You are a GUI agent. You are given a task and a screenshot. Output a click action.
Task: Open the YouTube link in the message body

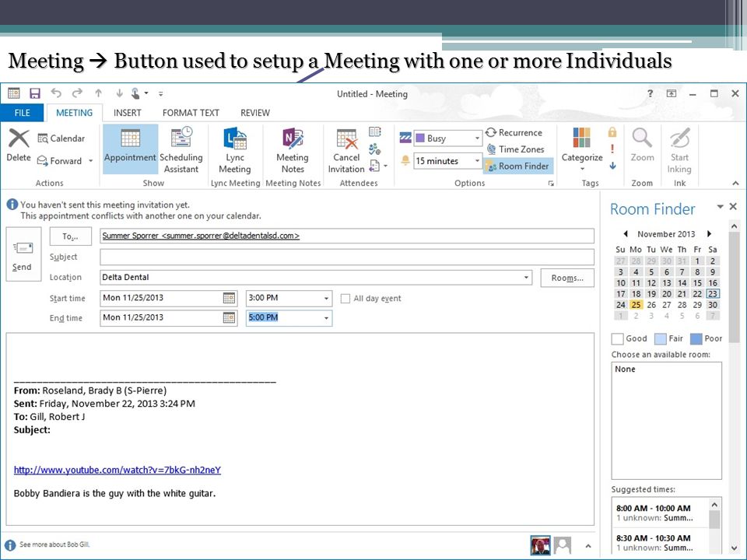[x=117, y=470]
